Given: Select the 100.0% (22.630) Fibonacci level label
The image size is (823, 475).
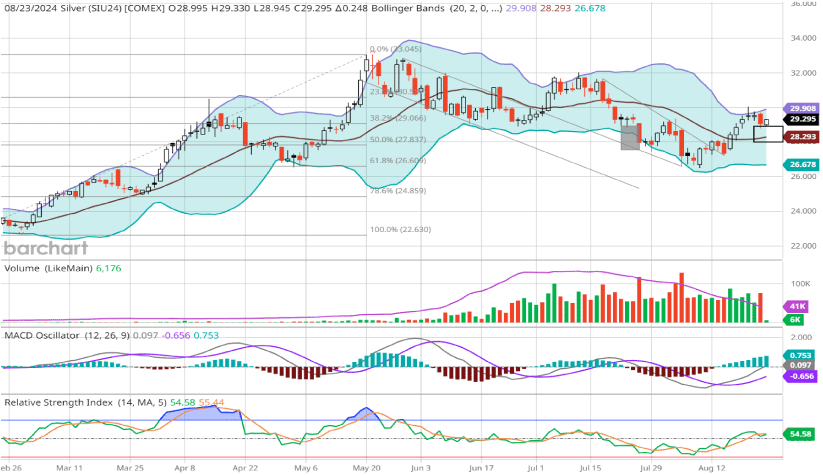Looking at the screenshot, I should pos(401,230).
